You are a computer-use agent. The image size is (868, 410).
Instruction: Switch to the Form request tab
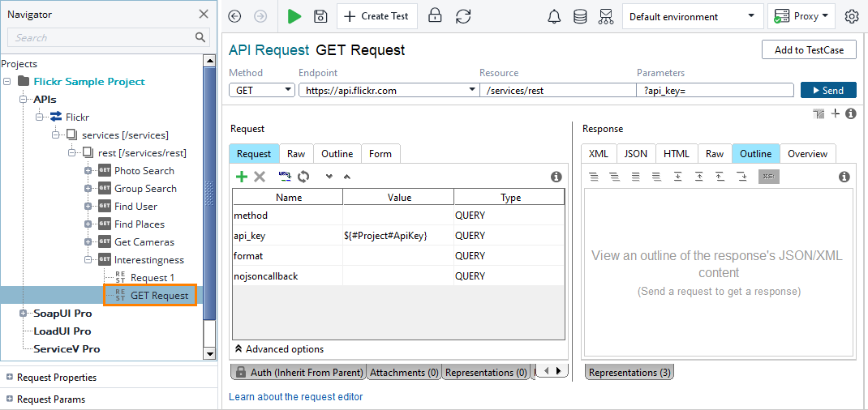click(x=380, y=154)
